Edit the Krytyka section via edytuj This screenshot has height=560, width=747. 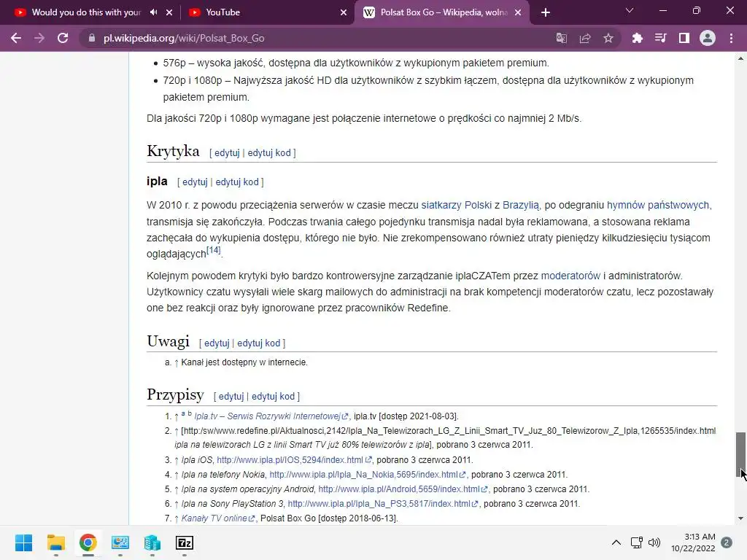227,153
